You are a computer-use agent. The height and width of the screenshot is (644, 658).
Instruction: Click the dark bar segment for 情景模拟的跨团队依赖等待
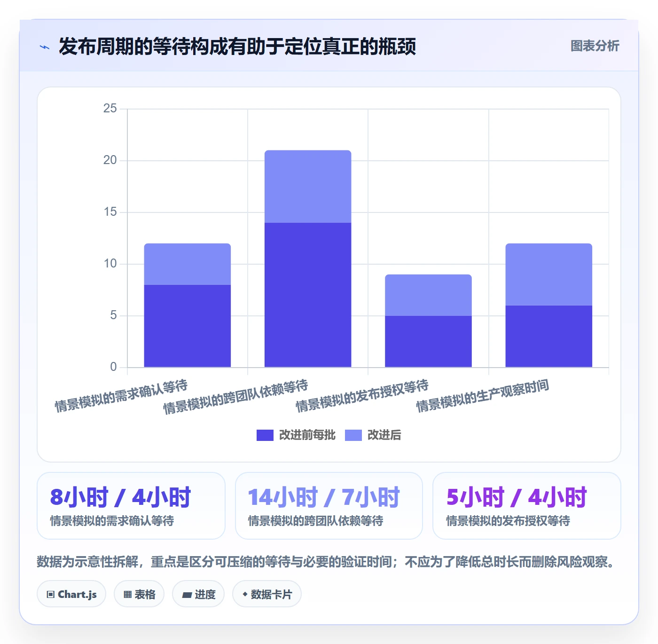[x=308, y=295]
